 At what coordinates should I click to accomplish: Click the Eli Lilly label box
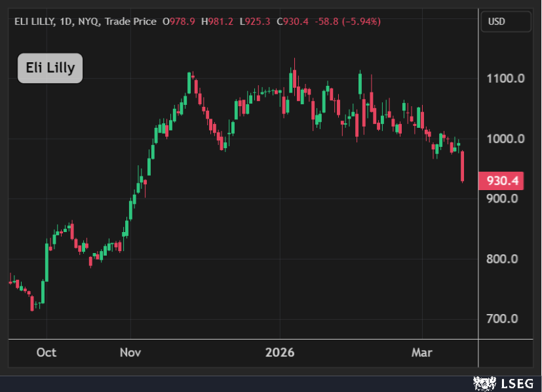click(50, 68)
